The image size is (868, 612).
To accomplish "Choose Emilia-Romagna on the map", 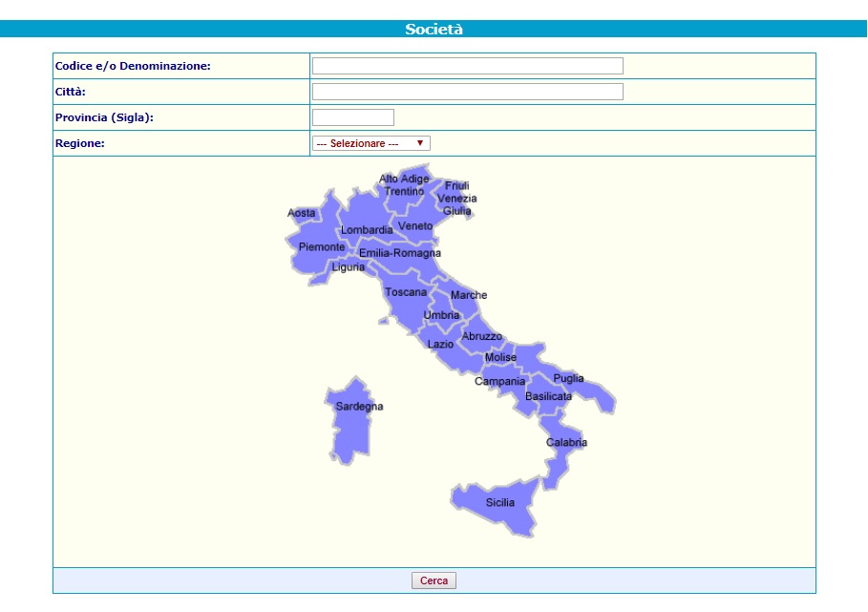I will tap(400, 254).
